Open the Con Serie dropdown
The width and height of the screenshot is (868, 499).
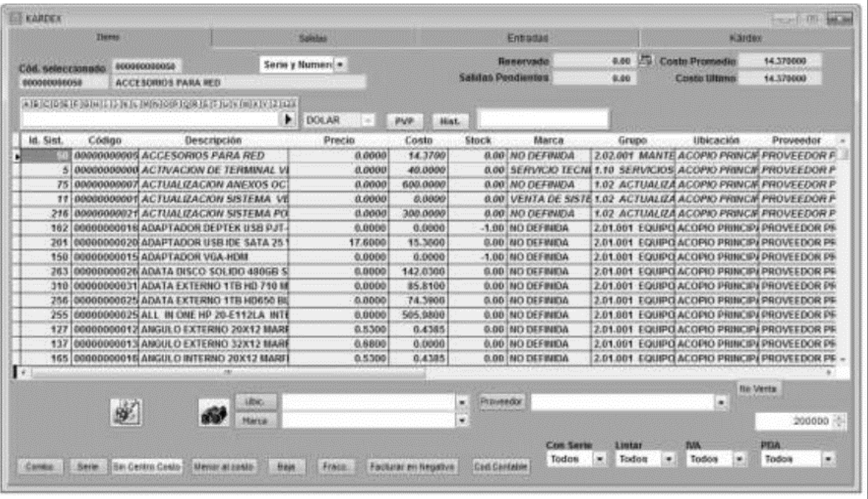coord(600,459)
